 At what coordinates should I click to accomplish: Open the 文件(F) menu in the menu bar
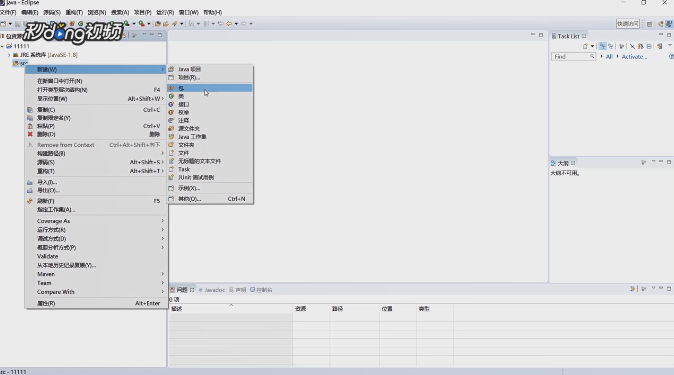coord(8,12)
